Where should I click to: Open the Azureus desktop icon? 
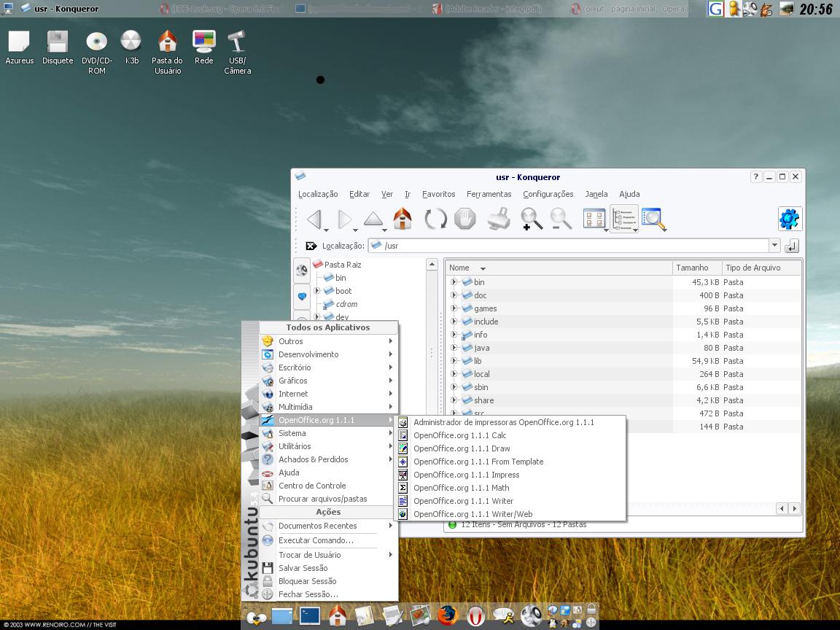[19, 48]
